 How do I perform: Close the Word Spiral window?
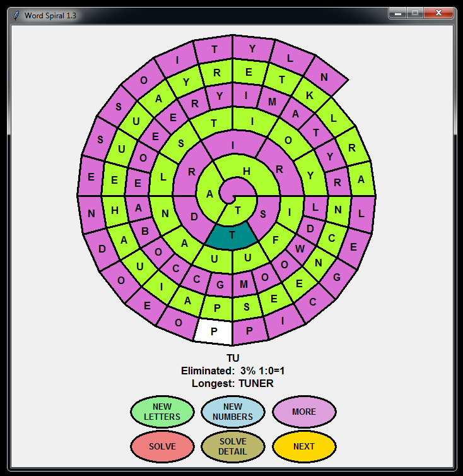coord(438,13)
